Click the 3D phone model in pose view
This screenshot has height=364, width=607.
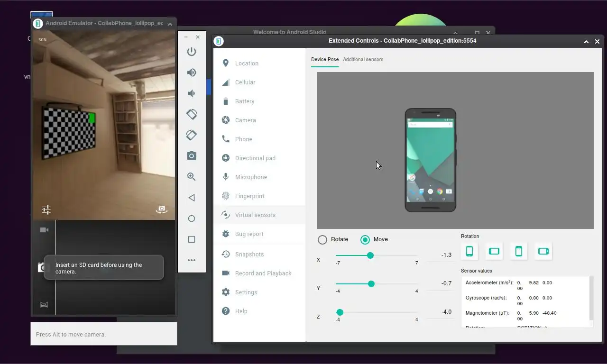[x=431, y=160]
